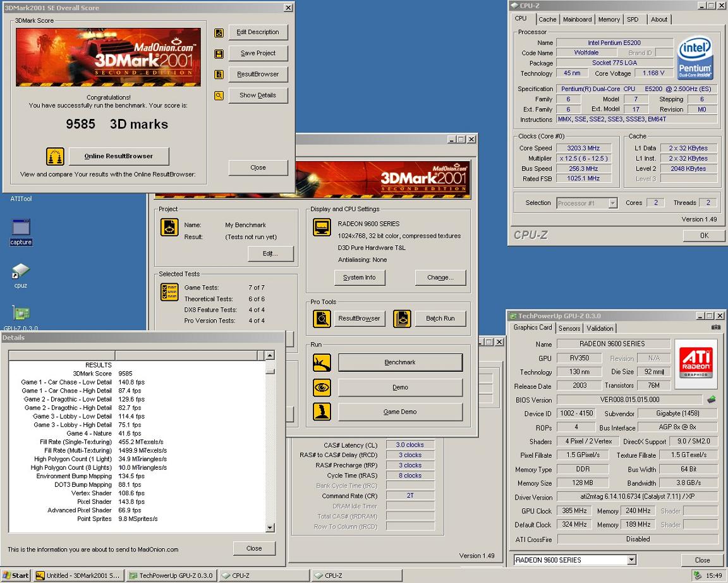Click the 3DMark Score 9585 row in Details
Screen dimensions: 728x583
pyautogui.click(x=137, y=374)
